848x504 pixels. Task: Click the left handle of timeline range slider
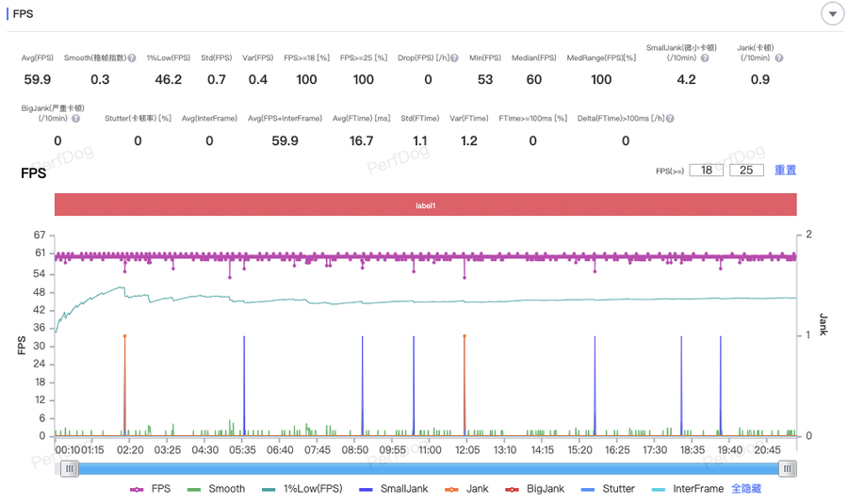point(69,469)
